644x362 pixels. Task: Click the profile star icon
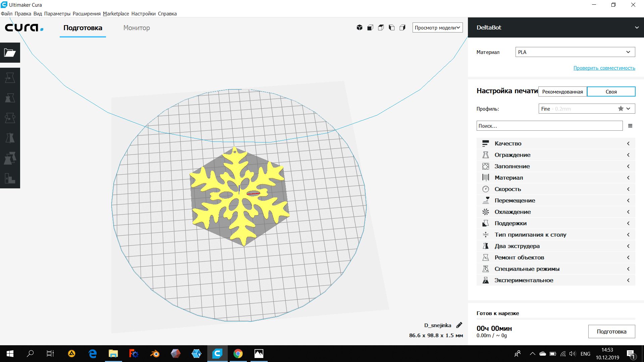point(621,109)
